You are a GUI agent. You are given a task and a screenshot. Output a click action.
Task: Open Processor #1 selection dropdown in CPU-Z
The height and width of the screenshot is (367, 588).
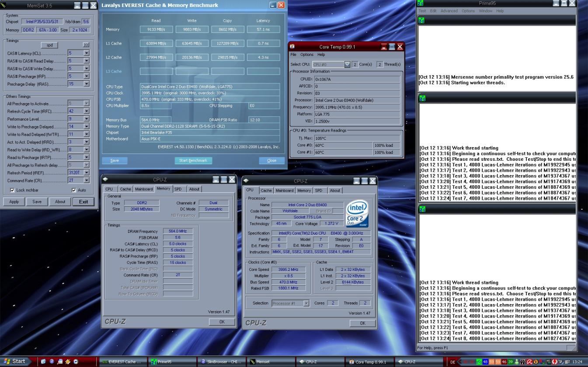pos(306,303)
